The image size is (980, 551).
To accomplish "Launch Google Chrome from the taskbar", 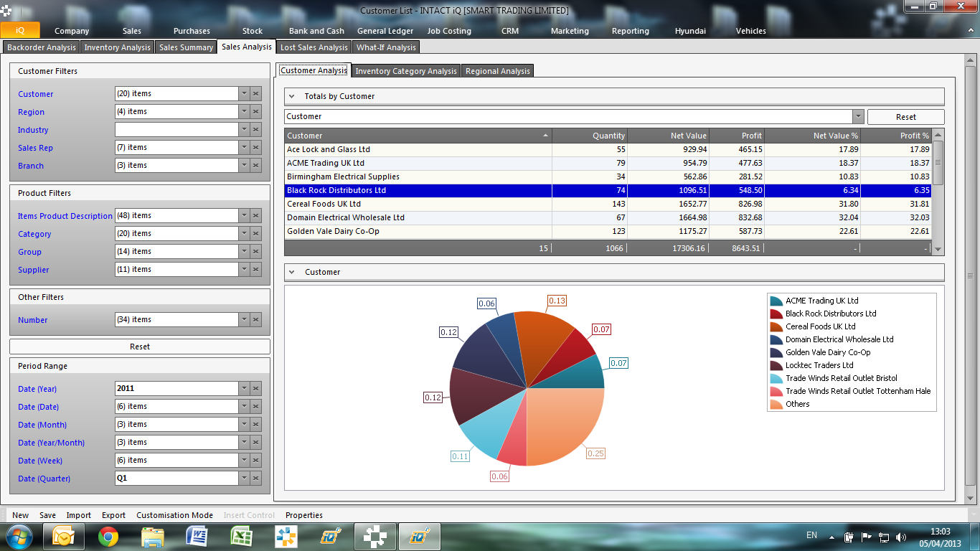I will pos(108,536).
